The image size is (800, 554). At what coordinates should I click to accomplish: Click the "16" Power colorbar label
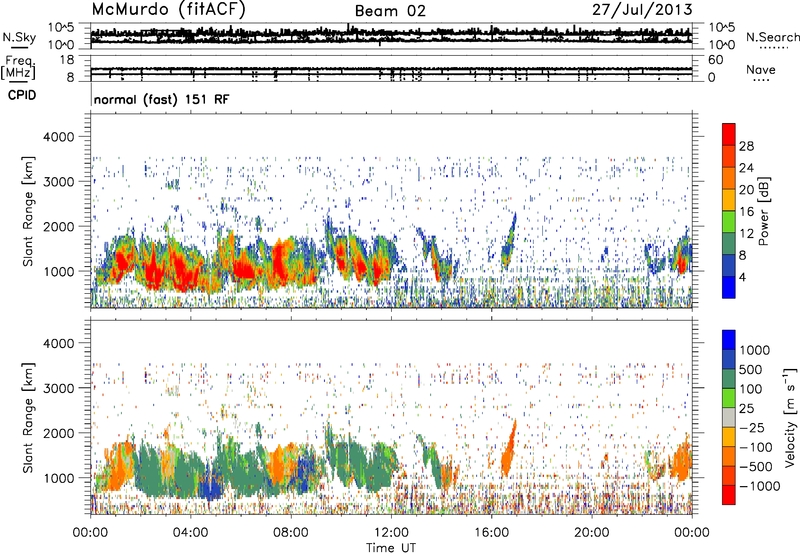pyautogui.click(x=746, y=212)
